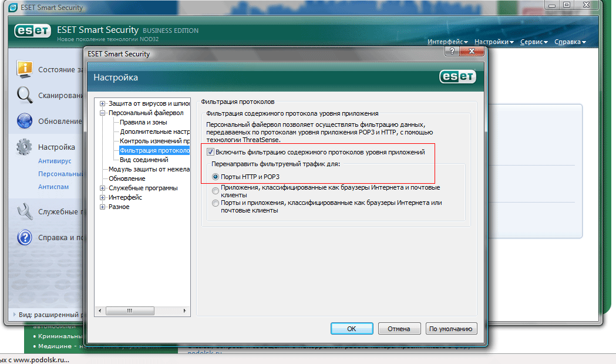
Task: Open the Настройки menu in top bar
Action: coord(493,42)
